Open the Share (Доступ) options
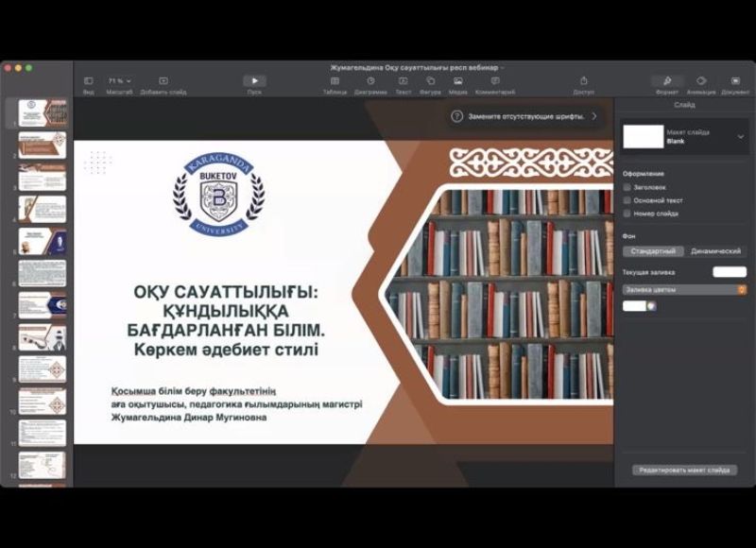The image size is (756, 548). [x=583, y=81]
